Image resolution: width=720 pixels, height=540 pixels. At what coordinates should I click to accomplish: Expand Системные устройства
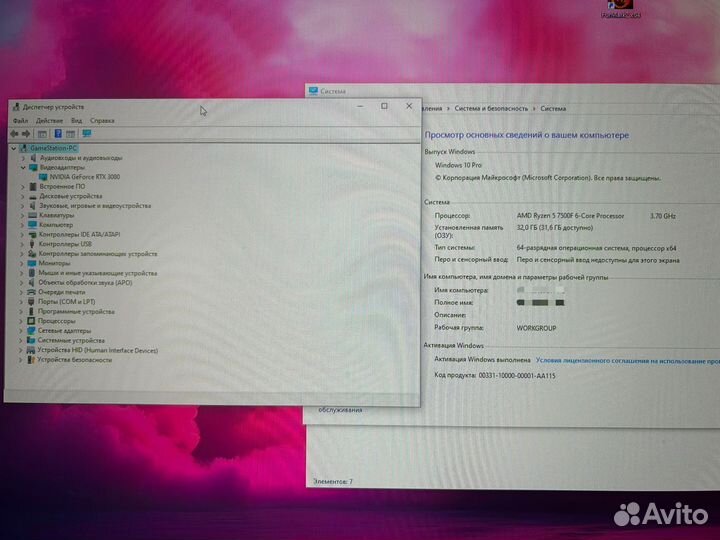pyautogui.click(x=20, y=340)
